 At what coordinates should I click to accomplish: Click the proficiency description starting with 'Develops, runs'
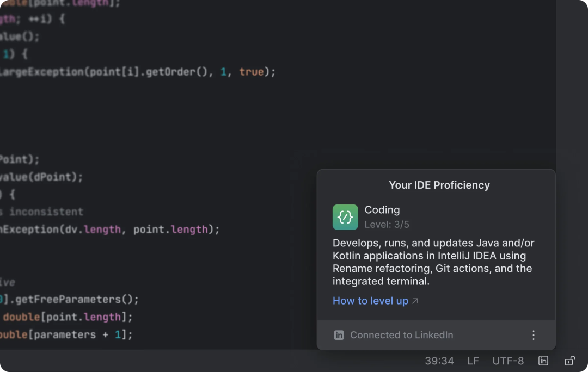click(x=433, y=262)
